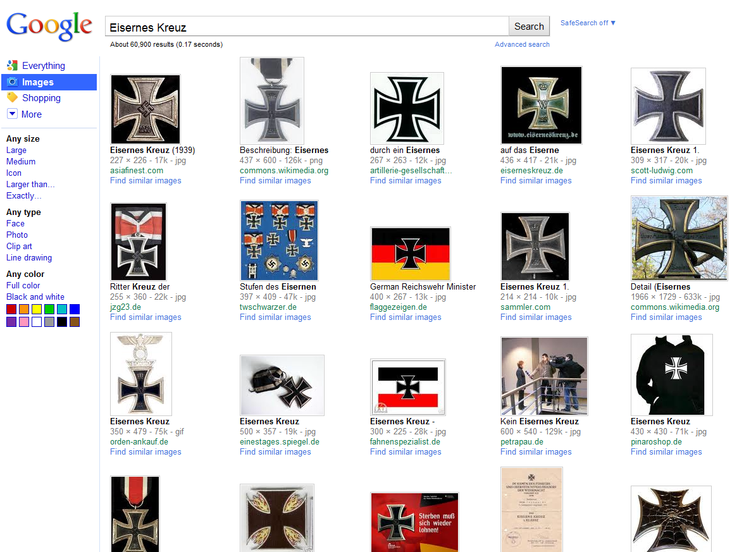Open the German Reichswehr Minister flag thumbnail
This screenshot has height=552, width=756.
[411, 254]
